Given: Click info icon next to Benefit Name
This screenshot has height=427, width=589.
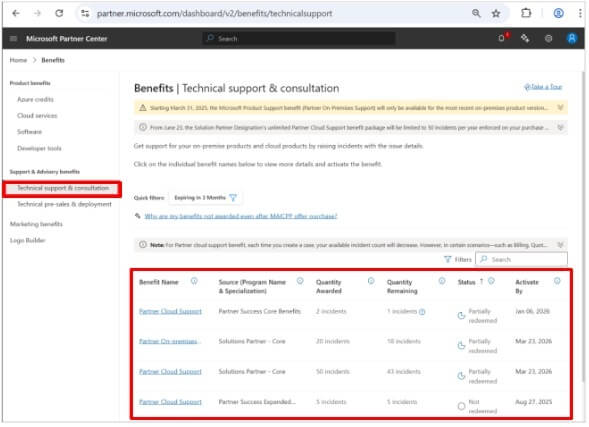Looking at the screenshot, I should coord(194,281).
